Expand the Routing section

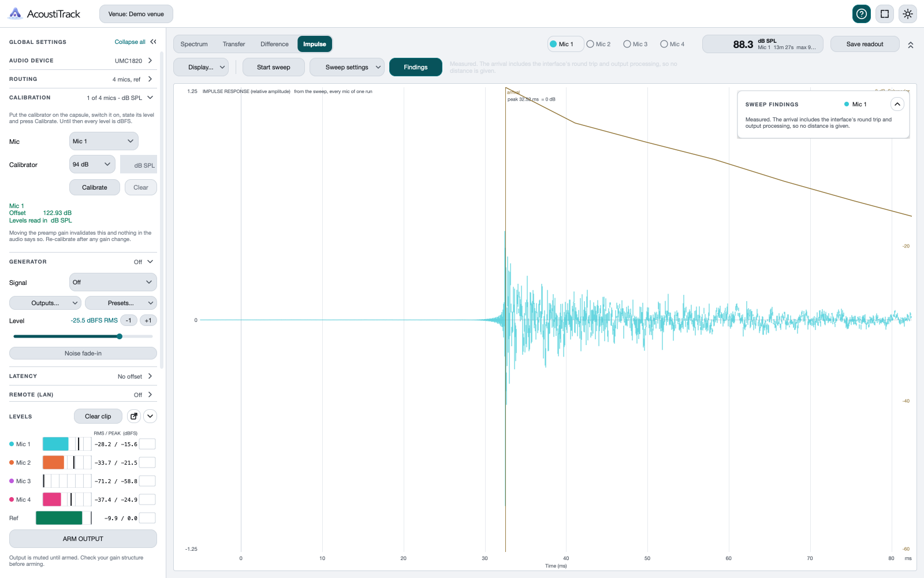(x=83, y=79)
